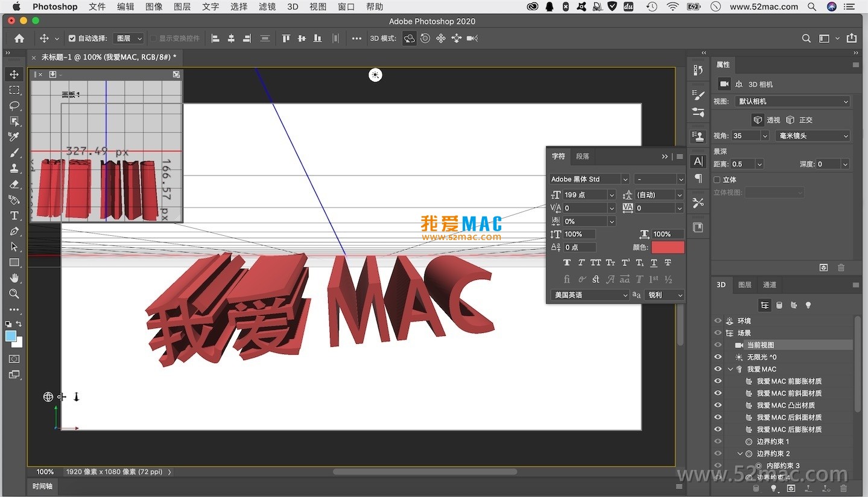Click the infinite light widget on canvas
The width and height of the screenshot is (868, 497).
click(375, 75)
